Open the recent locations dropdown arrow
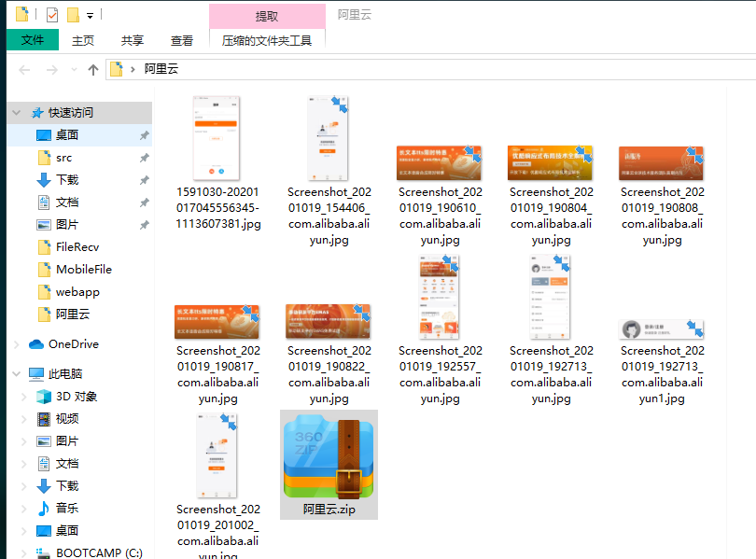Screen dimensions: 756x559 [74, 70]
